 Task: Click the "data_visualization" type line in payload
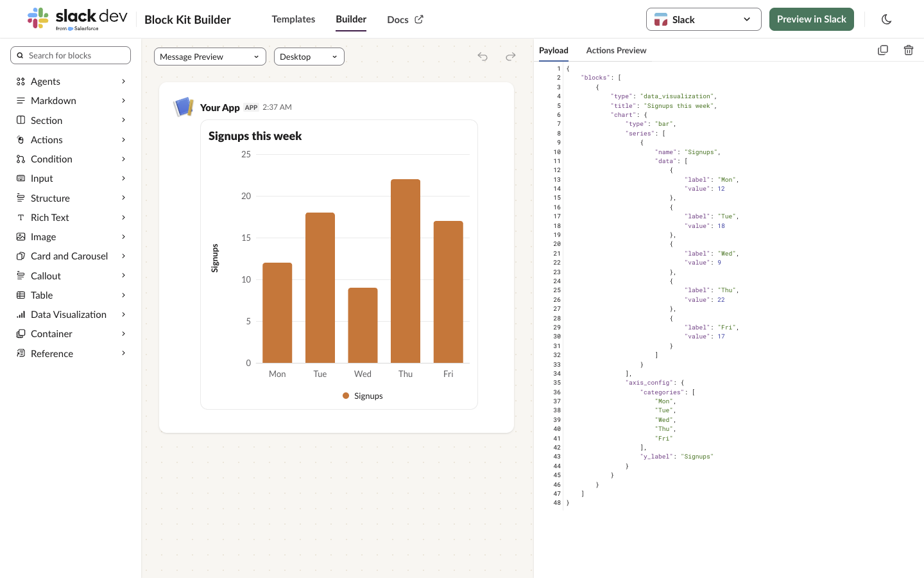pyautogui.click(x=663, y=96)
